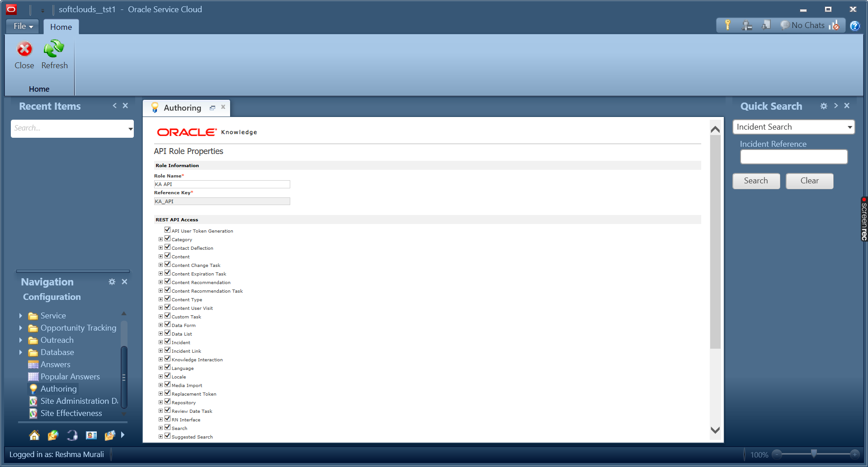This screenshot has width=868, height=467.
Task: Click the green Refresh icon
Action: tap(54, 49)
